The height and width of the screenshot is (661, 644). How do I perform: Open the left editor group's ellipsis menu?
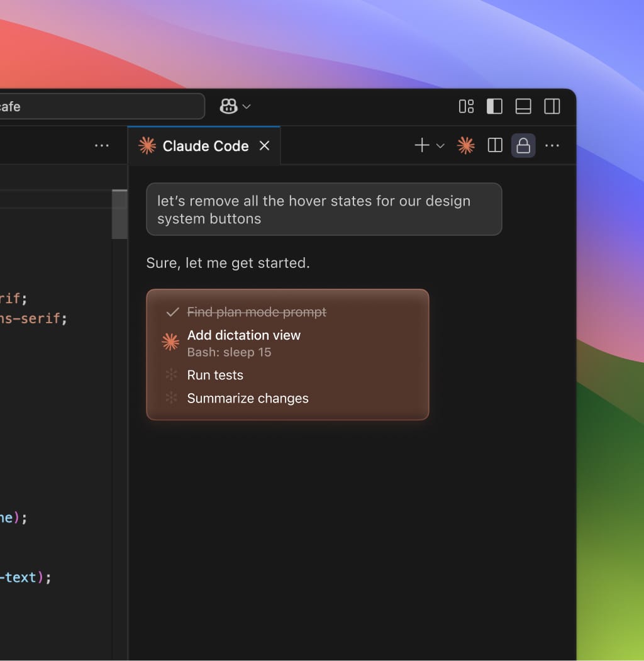coord(102,146)
